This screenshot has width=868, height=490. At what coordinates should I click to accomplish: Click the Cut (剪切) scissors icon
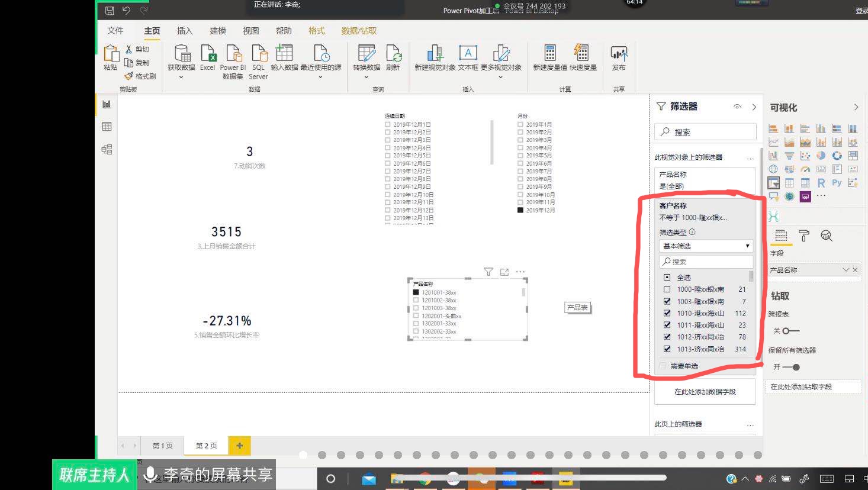tap(128, 49)
